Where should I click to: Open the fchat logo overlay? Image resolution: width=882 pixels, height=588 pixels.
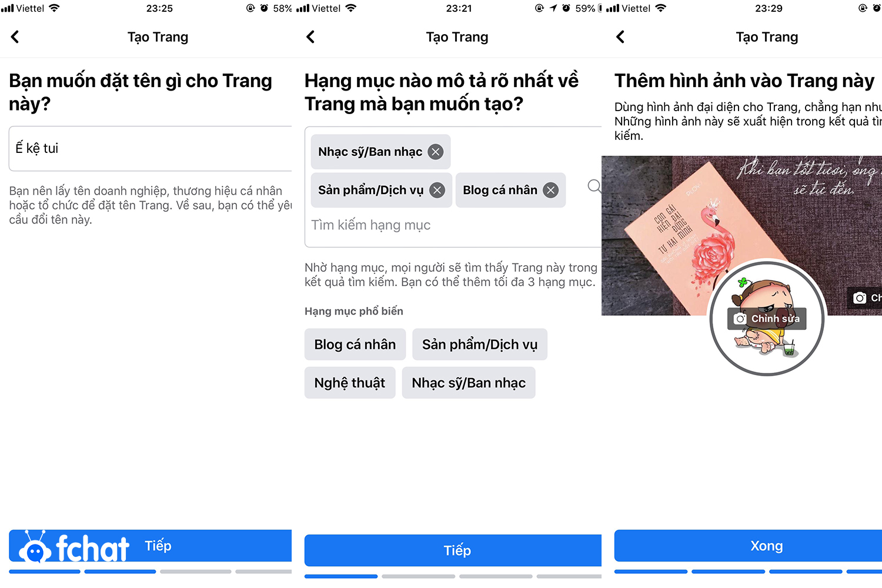(x=74, y=547)
